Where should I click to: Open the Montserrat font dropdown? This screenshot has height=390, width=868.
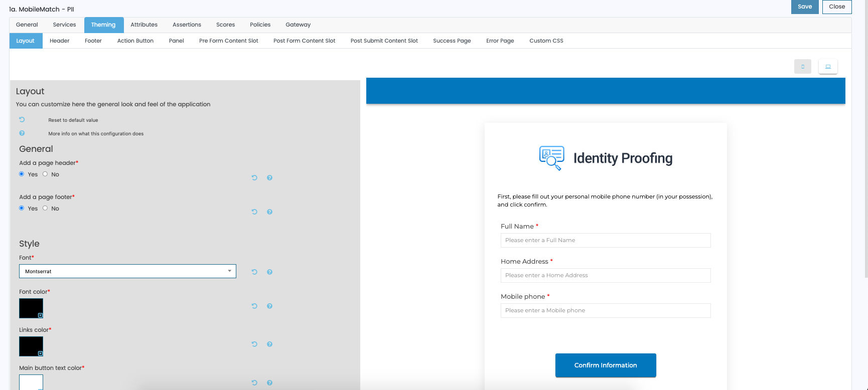[127, 271]
